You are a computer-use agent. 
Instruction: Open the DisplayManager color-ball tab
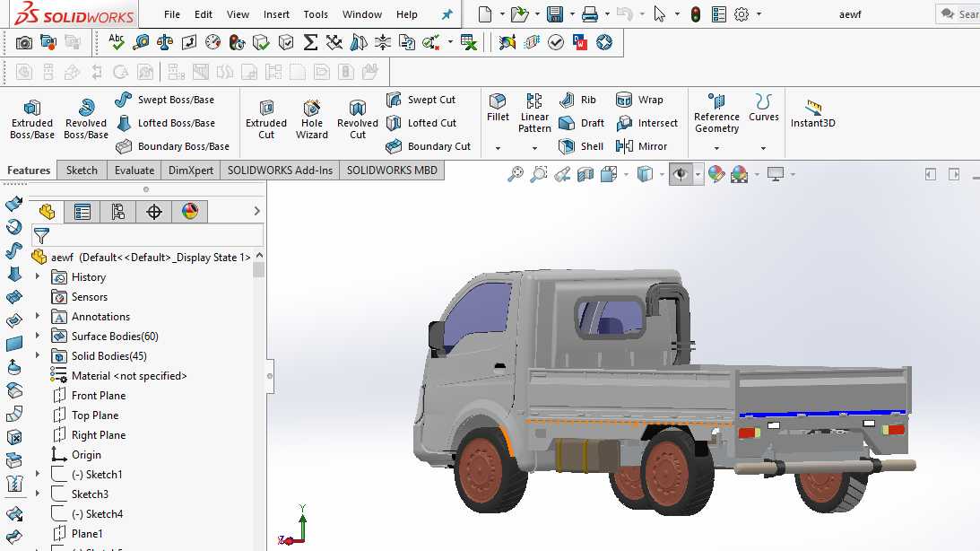pyautogui.click(x=190, y=212)
